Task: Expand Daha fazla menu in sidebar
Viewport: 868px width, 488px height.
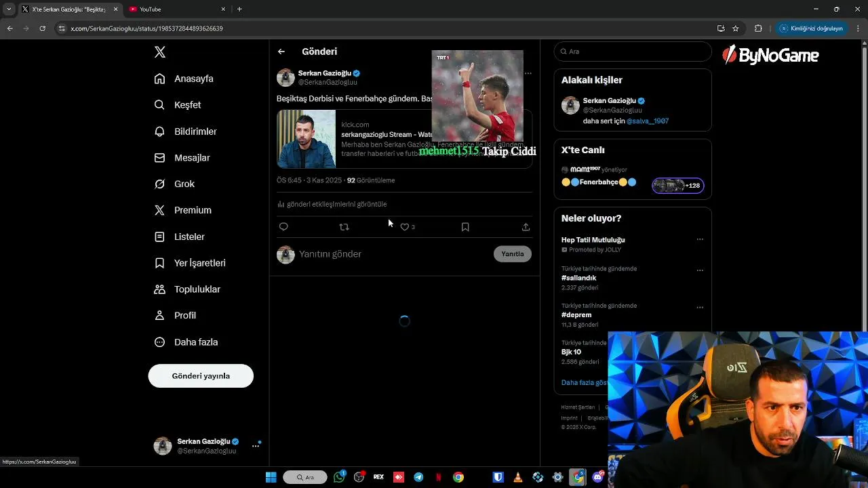Action: point(186,342)
